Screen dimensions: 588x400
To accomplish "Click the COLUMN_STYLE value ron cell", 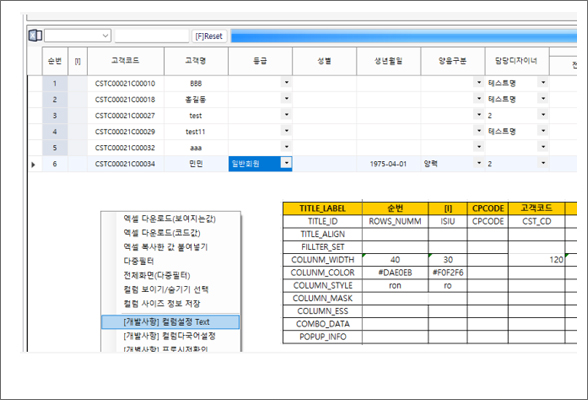I will point(395,285).
